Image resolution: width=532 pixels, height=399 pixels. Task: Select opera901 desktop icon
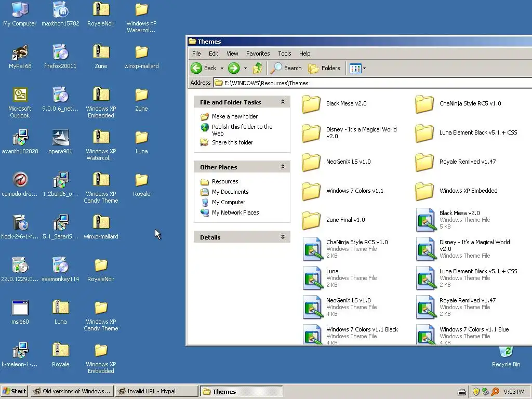click(x=60, y=142)
